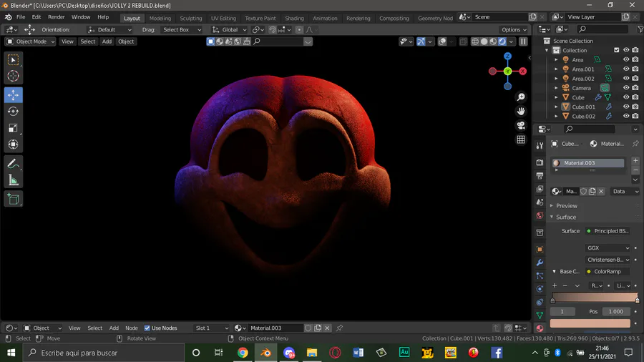Hide Cube.001 in the viewport
This screenshot has width=644, height=362.
[x=626, y=107]
